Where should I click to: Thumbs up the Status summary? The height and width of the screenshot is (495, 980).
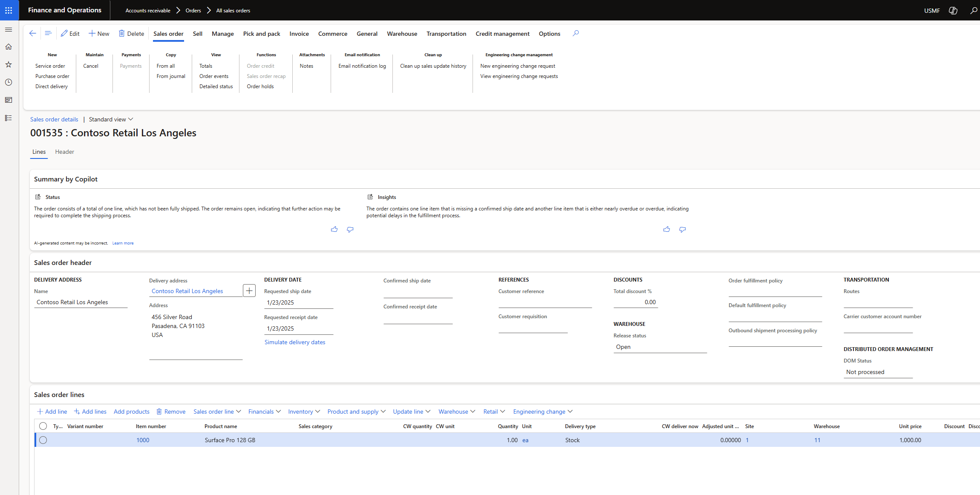point(334,230)
